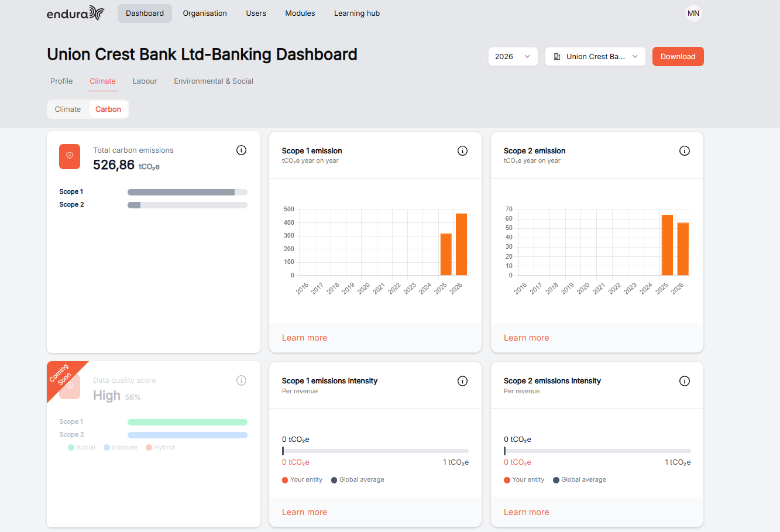Click the Actual legend item
This screenshot has height=532, width=780.
[x=81, y=447]
